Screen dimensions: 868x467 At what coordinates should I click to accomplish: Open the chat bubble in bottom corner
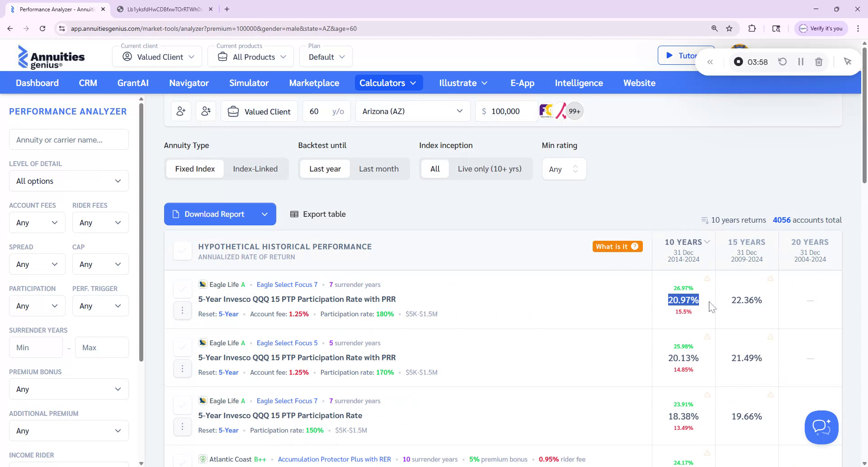[821, 427]
